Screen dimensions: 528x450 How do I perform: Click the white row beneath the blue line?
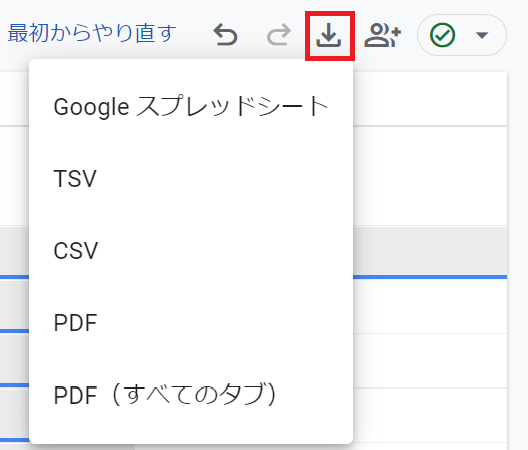(430, 306)
